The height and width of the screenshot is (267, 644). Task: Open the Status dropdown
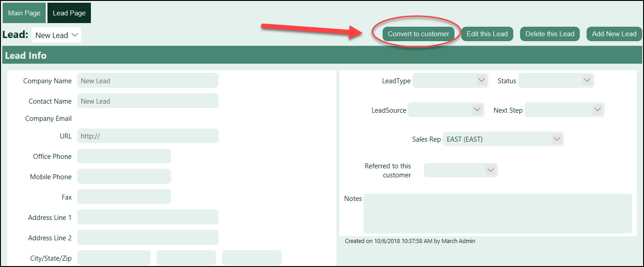coord(556,81)
